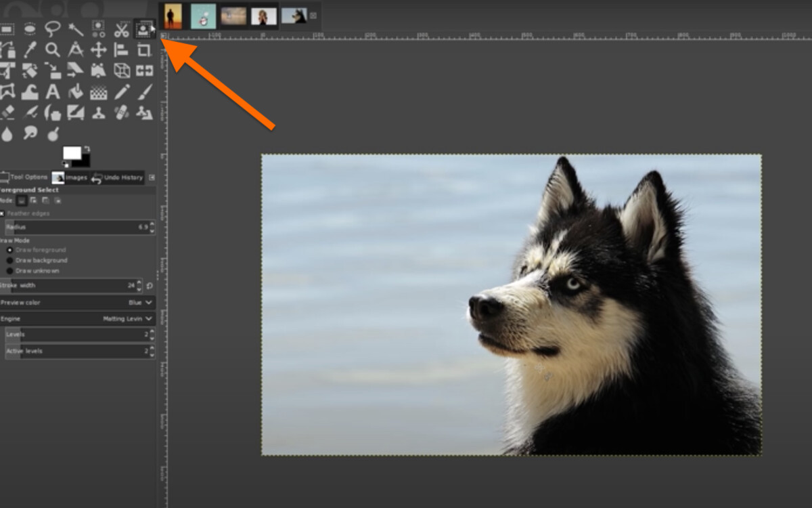This screenshot has width=812, height=508.
Task: Select the Move tool
Action: pos(98,49)
